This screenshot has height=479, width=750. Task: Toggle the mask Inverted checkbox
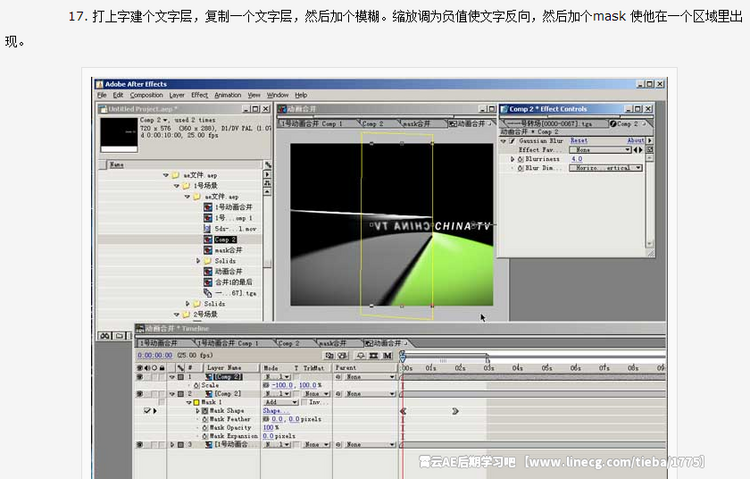click(x=304, y=402)
